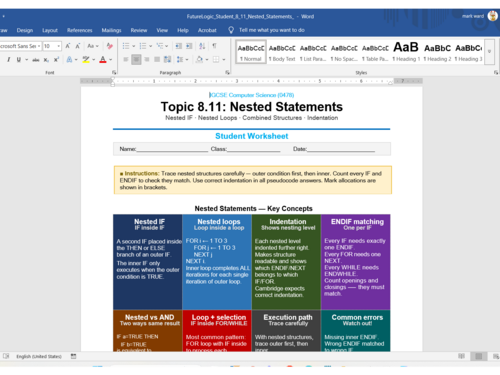This screenshot has width=500, height=375.
Task: Open English (United States) language setting
Action: pyautogui.click(x=39, y=356)
